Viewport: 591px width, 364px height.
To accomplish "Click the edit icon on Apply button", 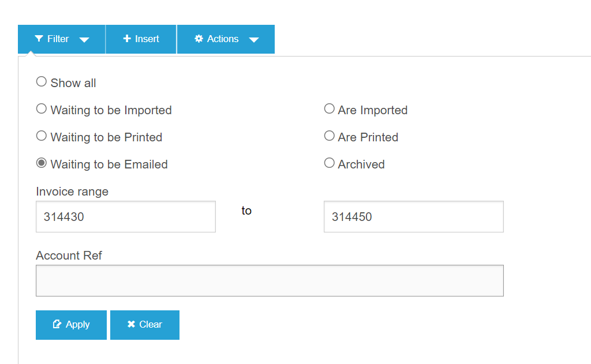I will (x=57, y=324).
